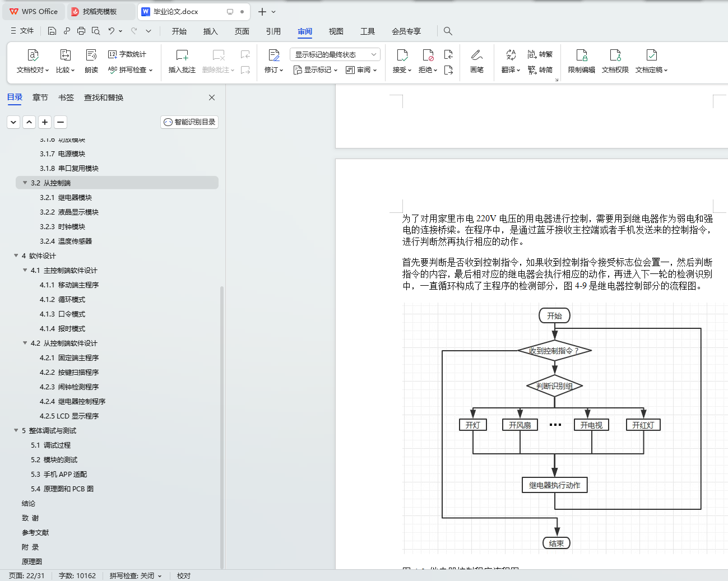This screenshot has width=728, height=581.
Task: Open the 章节 navigation tab
Action: (40, 97)
